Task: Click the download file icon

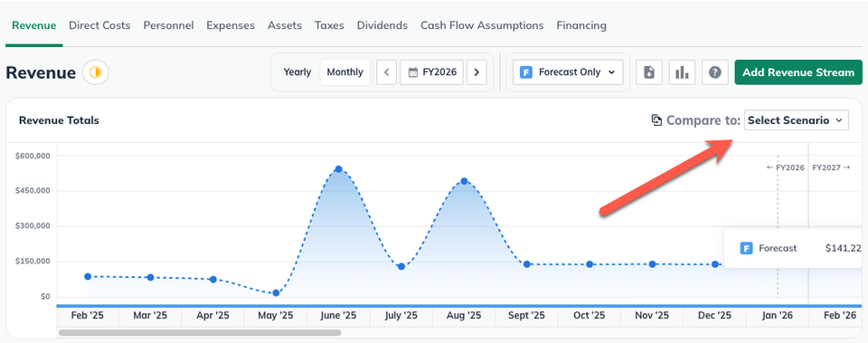Action: point(649,72)
